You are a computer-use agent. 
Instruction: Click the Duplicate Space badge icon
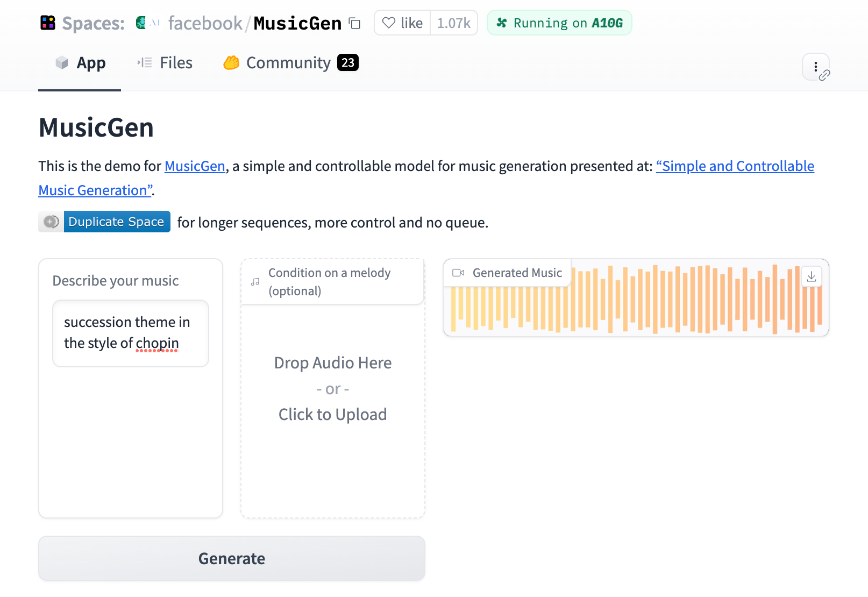(x=51, y=222)
